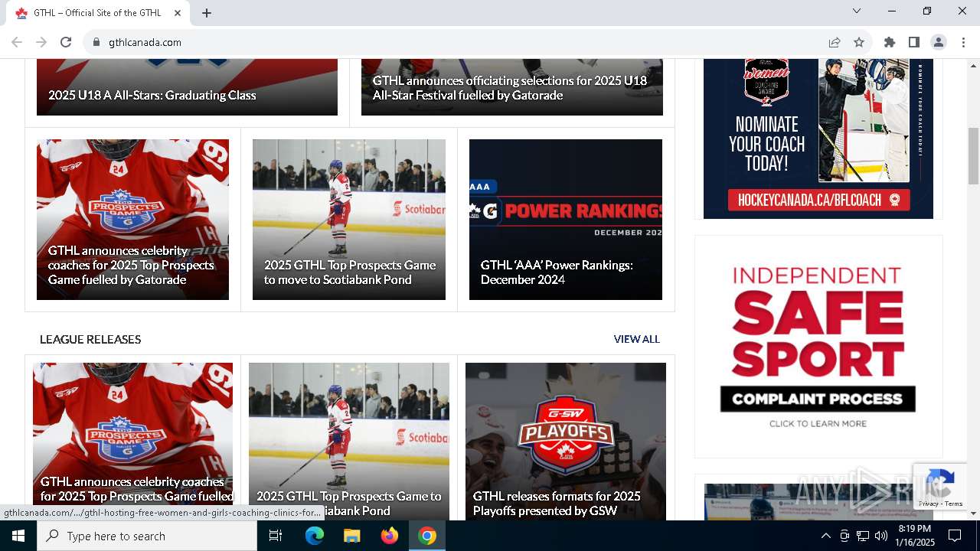Open a new browser tab
Viewport: 980px width, 551px height.
(207, 13)
